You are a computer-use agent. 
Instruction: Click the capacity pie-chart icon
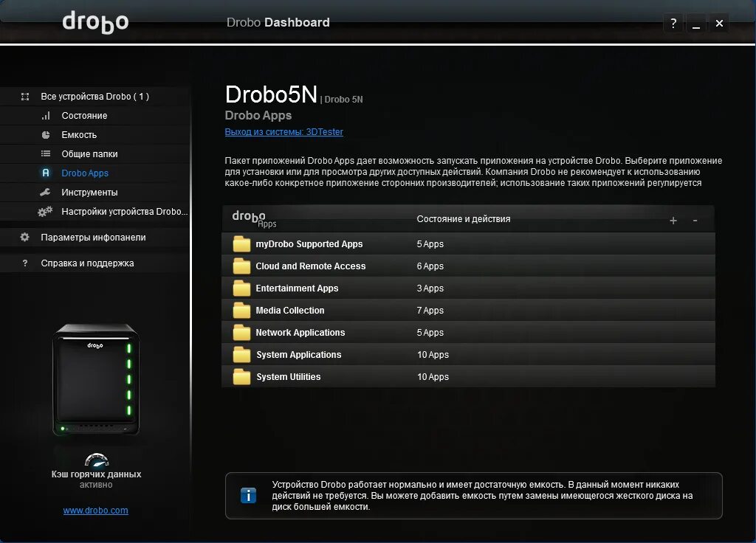tap(46, 135)
